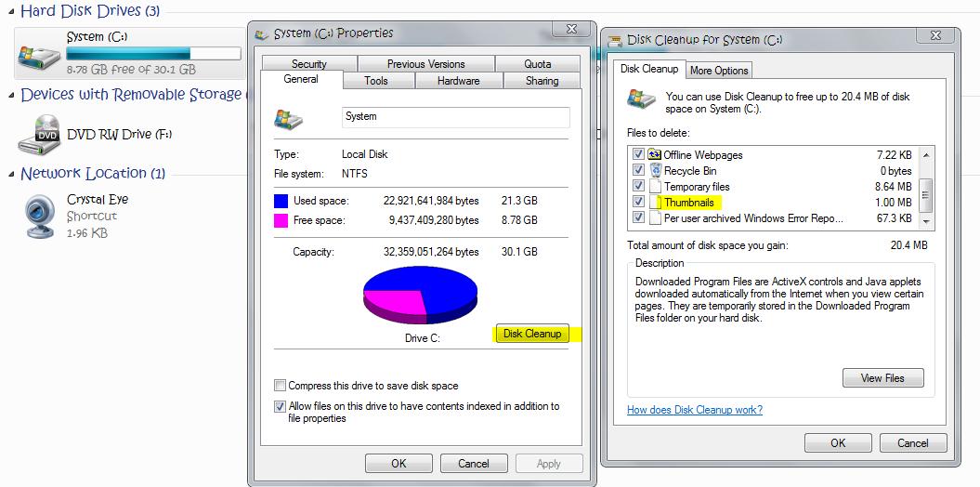Select the DVD RW Drive (F:) icon

coord(40,136)
